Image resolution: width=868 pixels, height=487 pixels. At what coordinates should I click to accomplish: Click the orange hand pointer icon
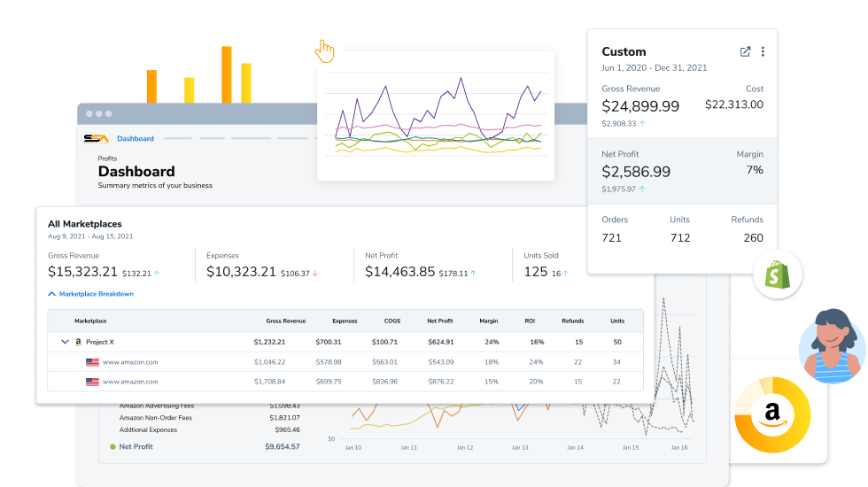tap(325, 50)
